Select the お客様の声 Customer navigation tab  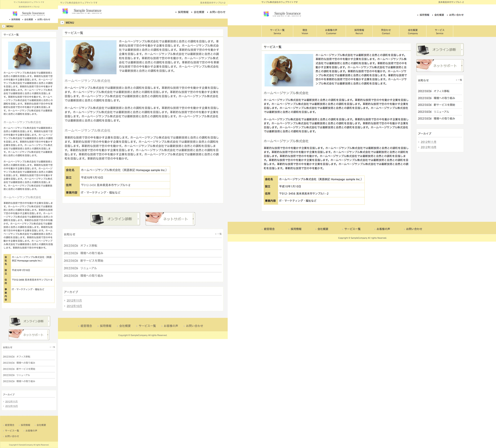coord(331,31)
